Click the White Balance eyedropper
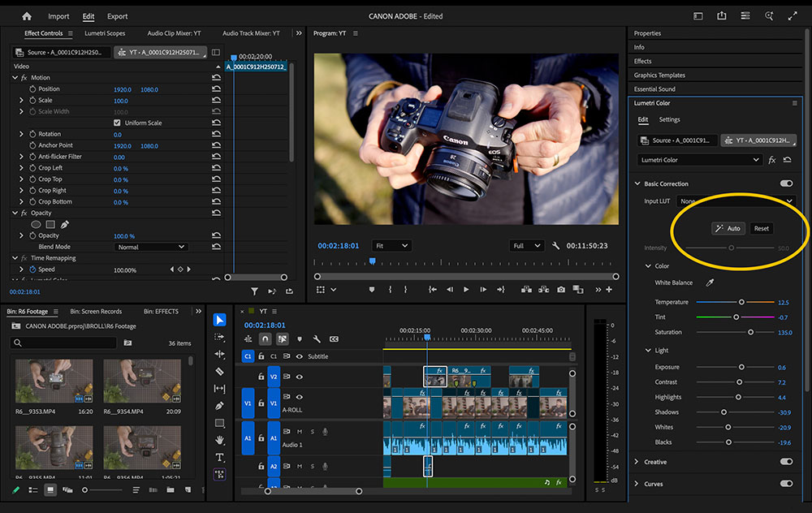Screen dimensions: 812x513 pyautogui.click(x=709, y=282)
